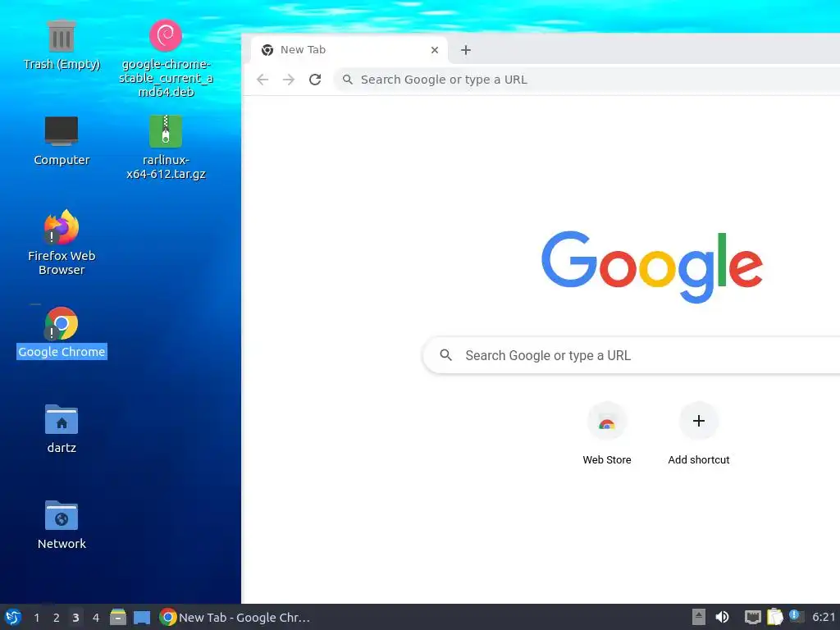Reload the page with the refresh icon
This screenshot has height=630, width=840.
[x=315, y=80]
